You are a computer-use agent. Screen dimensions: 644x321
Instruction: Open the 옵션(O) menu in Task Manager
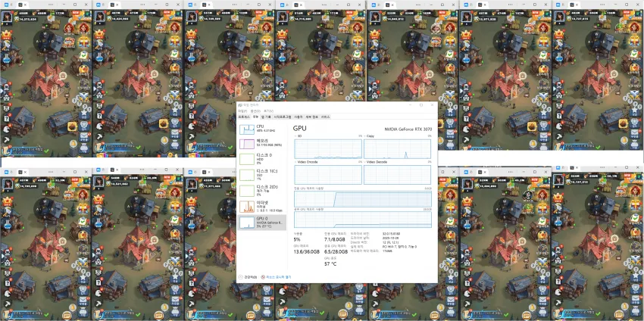255,111
